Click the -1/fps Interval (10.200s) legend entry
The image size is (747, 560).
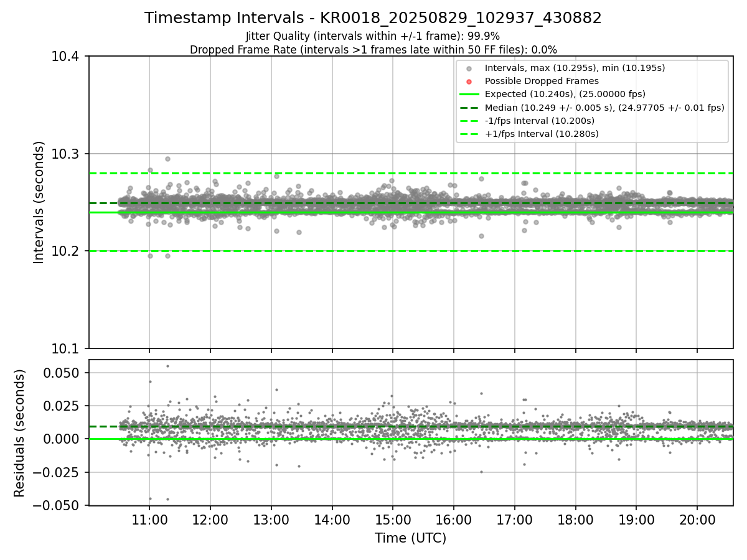tap(539, 120)
